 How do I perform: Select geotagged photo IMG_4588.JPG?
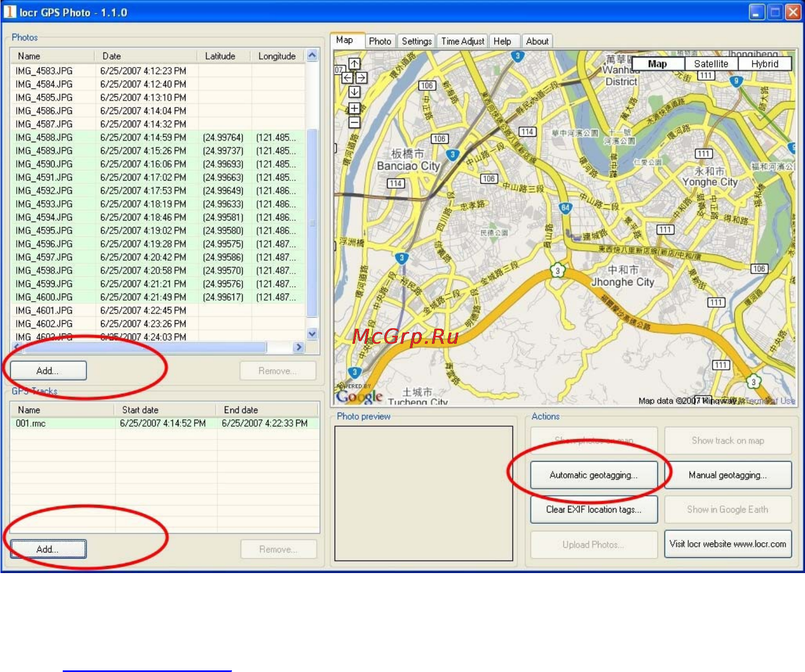point(158,137)
